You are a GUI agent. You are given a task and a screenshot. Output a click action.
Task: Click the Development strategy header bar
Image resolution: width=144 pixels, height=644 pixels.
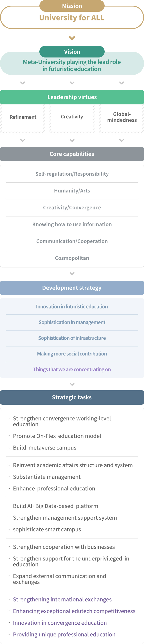(x=72, y=288)
